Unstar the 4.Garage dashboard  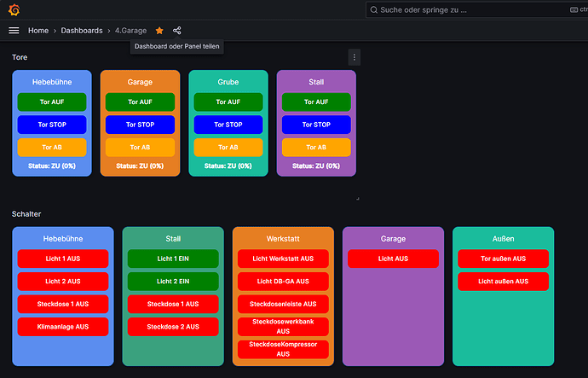tap(159, 30)
